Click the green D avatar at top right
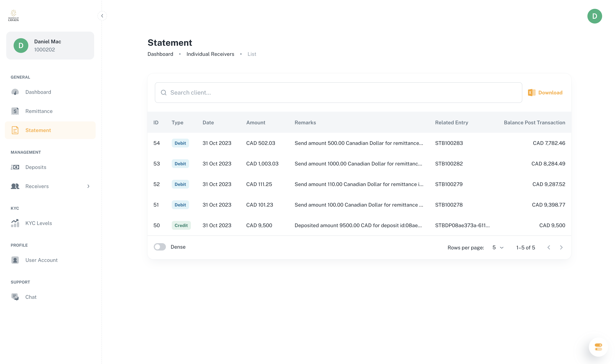This screenshot has height=364, width=615. (594, 16)
